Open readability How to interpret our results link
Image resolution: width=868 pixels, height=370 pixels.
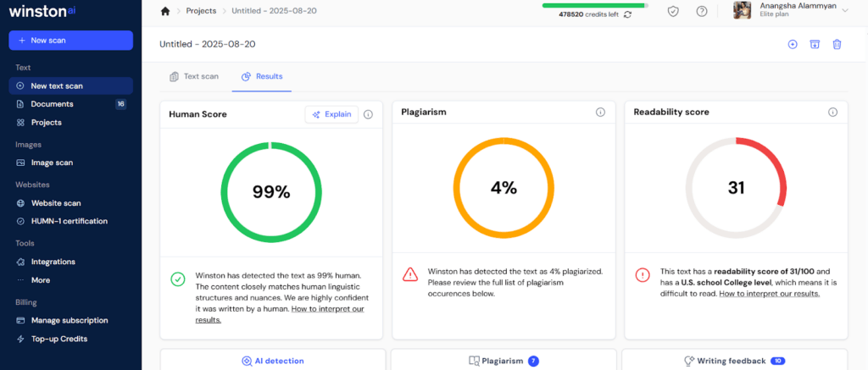(x=769, y=293)
